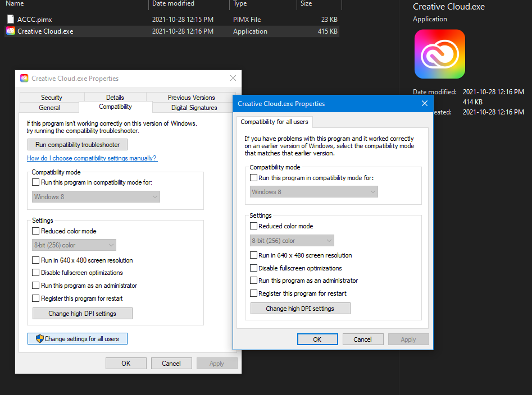Expand the color mode dropdown in all-users dialog

pyautogui.click(x=292, y=240)
